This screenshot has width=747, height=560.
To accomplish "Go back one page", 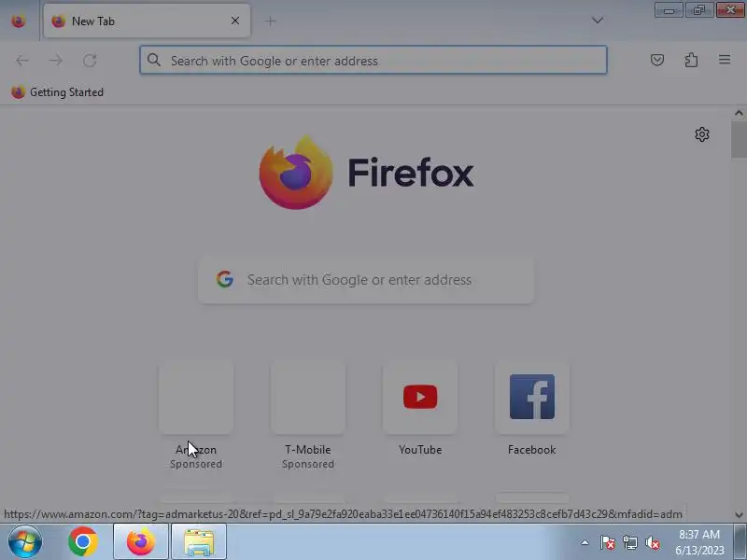I will [x=22, y=61].
